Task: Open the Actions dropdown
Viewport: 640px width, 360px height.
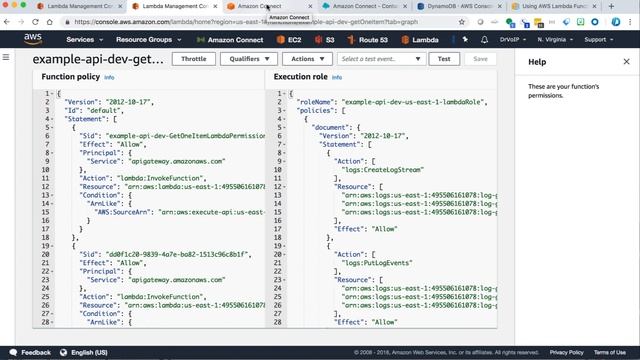Action: point(307,59)
